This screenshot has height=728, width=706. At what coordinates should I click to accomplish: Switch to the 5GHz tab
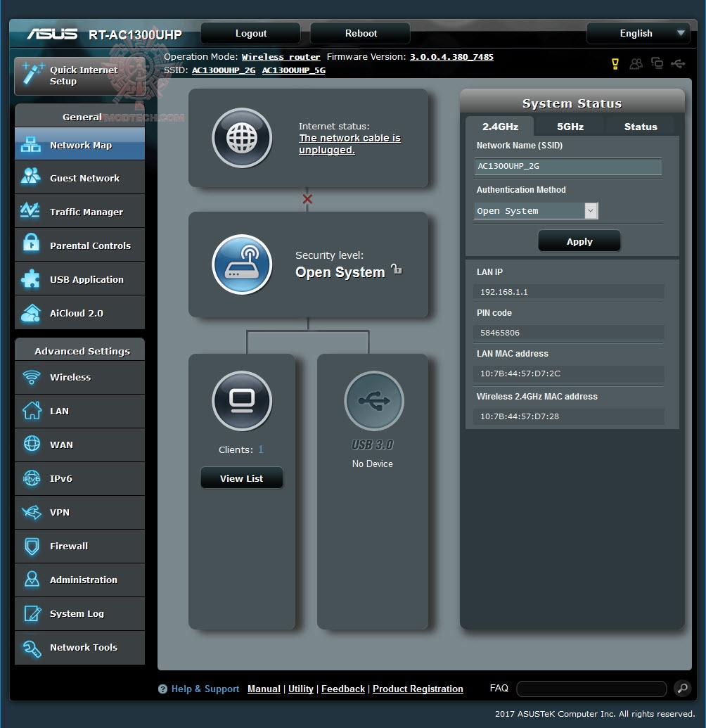570,127
